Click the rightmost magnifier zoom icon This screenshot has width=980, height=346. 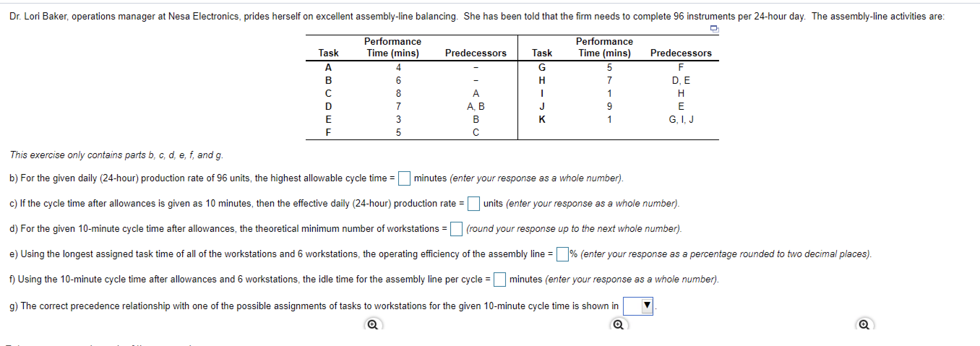pyautogui.click(x=864, y=324)
